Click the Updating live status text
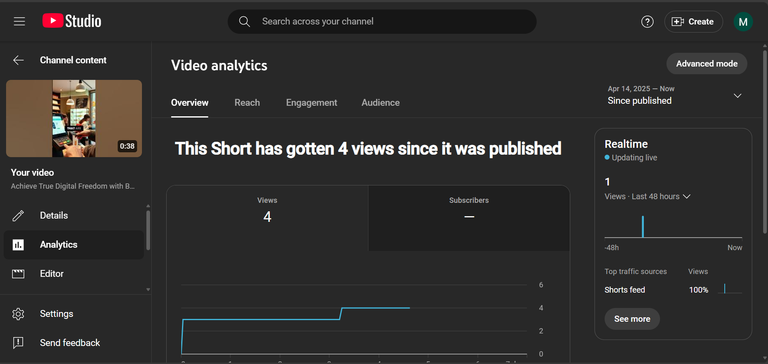768x364 pixels. [634, 158]
